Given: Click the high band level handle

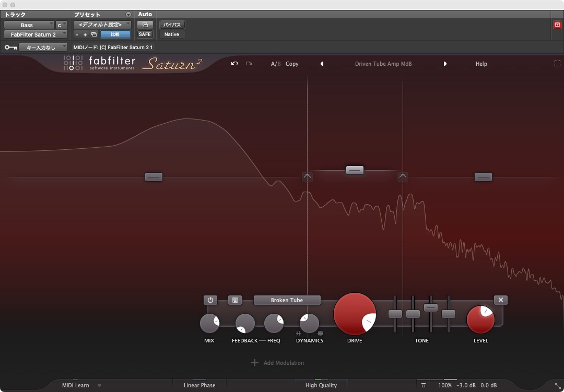Looking at the screenshot, I should point(483,177).
